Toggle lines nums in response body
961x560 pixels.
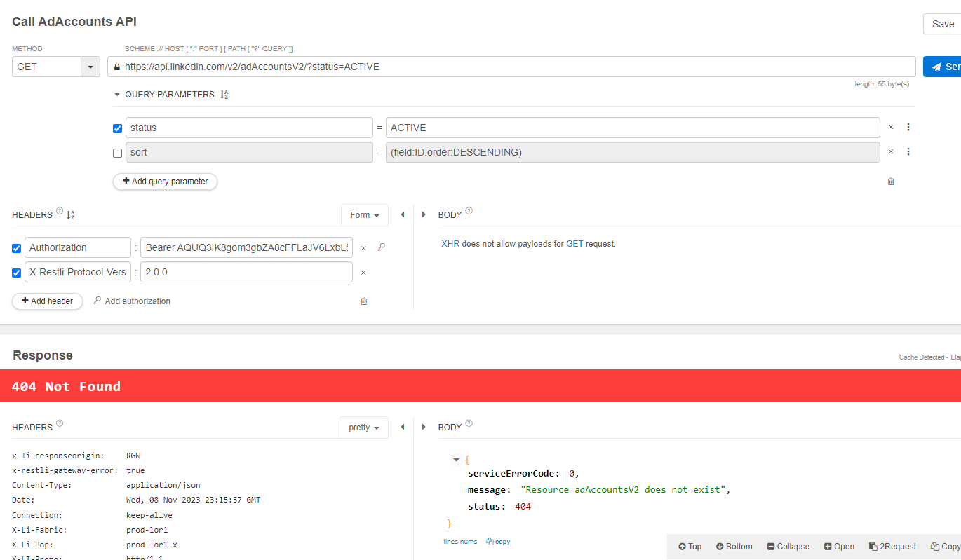tap(460, 542)
